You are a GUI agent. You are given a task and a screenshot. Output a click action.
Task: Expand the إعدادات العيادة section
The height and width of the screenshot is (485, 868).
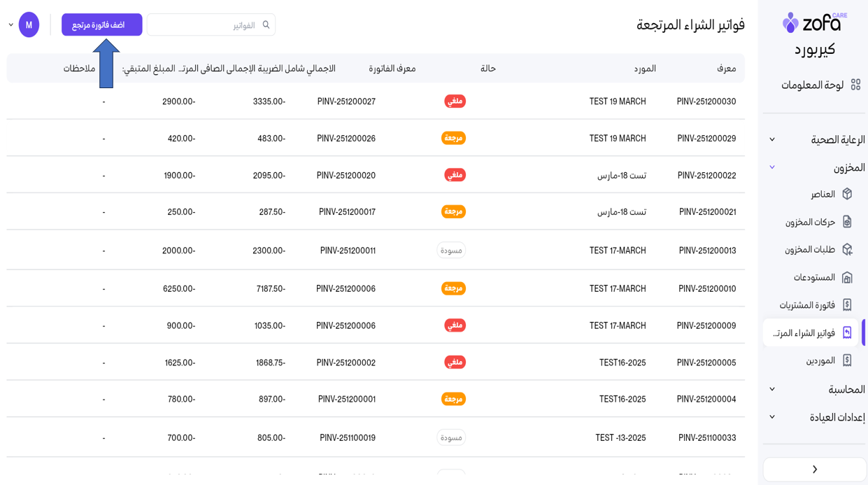pyautogui.click(x=772, y=417)
